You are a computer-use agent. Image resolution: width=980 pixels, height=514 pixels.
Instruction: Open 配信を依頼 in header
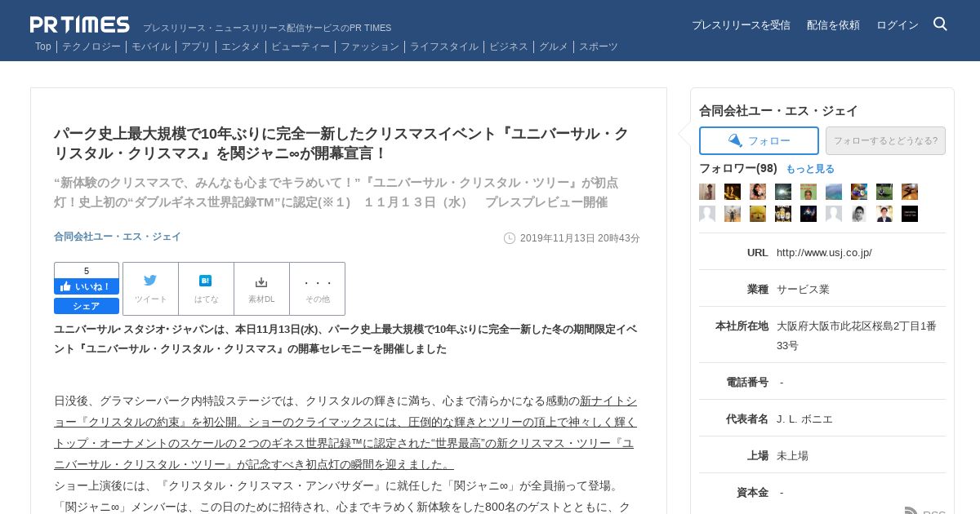[833, 24]
